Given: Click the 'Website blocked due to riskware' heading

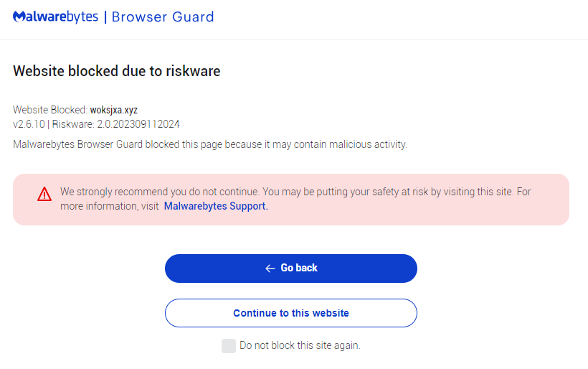Looking at the screenshot, I should pos(116,71).
